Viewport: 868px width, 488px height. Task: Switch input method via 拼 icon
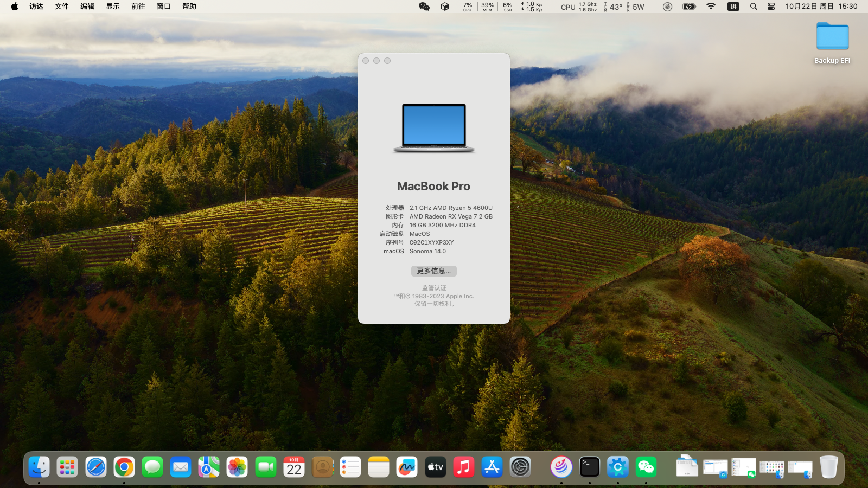[733, 7]
